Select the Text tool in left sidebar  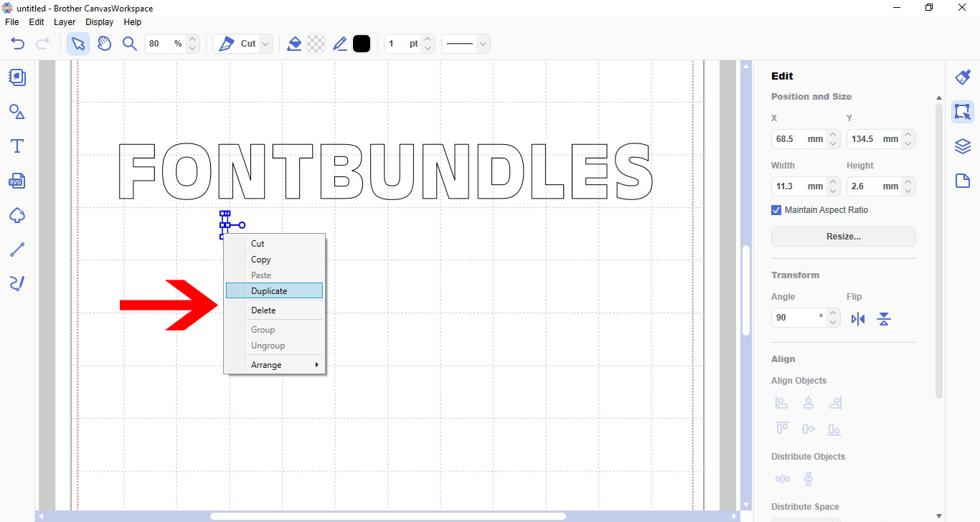(17, 146)
